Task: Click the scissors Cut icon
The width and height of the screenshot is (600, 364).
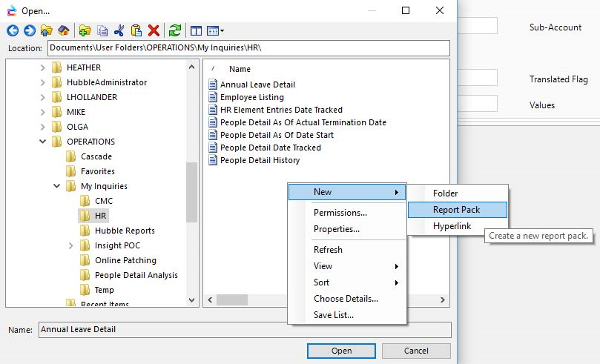Action: click(119, 30)
